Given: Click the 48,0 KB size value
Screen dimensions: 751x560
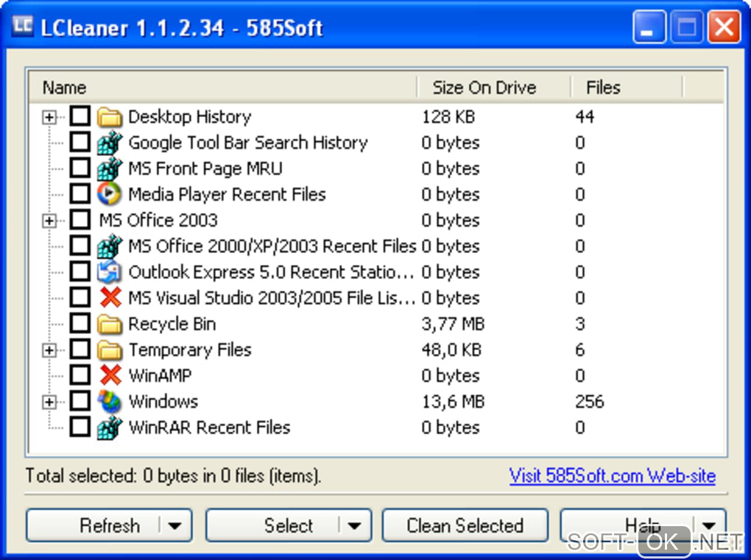Looking at the screenshot, I should 451,350.
